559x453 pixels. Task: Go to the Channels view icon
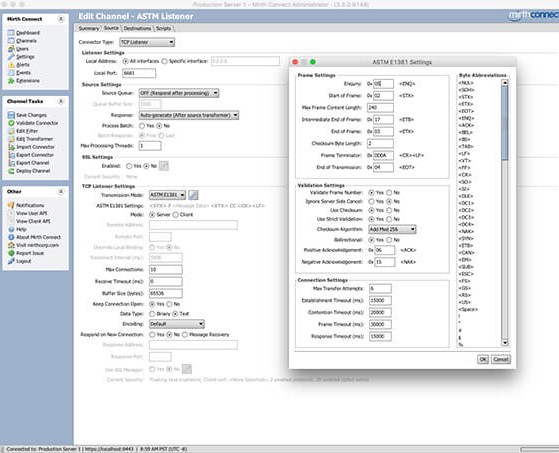click(x=11, y=41)
